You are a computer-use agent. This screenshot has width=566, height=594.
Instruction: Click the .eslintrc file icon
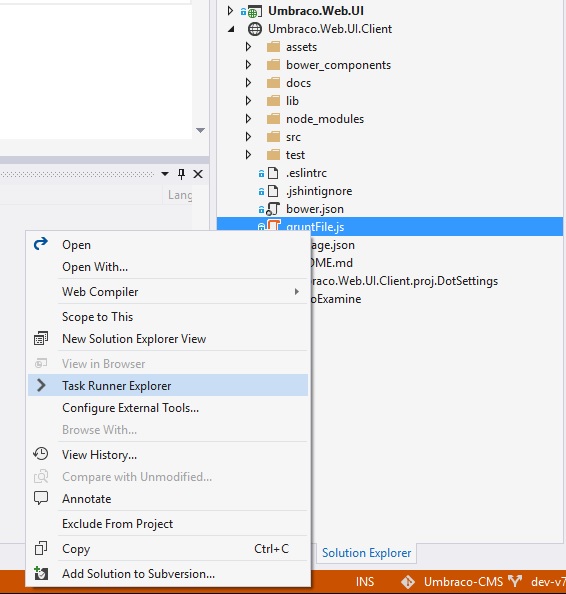click(x=273, y=173)
